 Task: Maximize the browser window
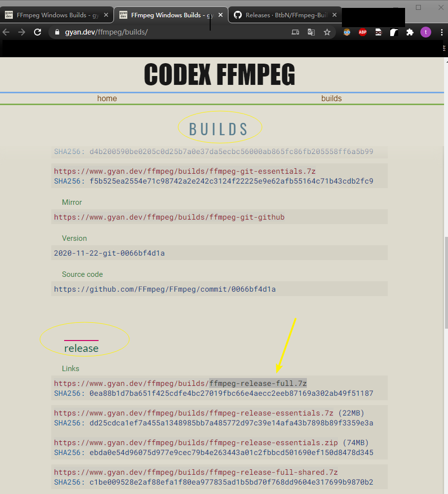[418, 7]
